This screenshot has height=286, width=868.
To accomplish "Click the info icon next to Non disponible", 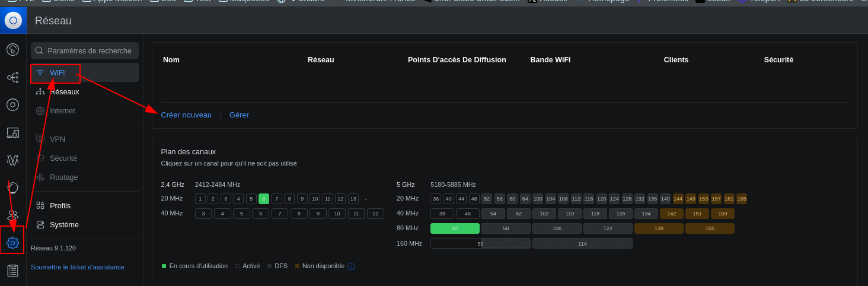I will [x=351, y=266].
